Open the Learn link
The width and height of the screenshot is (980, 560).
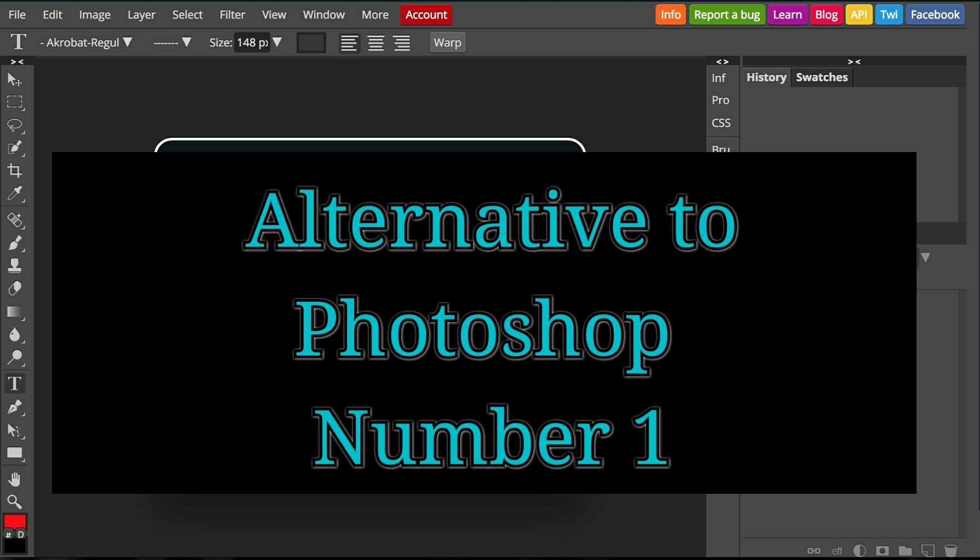(787, 15)
